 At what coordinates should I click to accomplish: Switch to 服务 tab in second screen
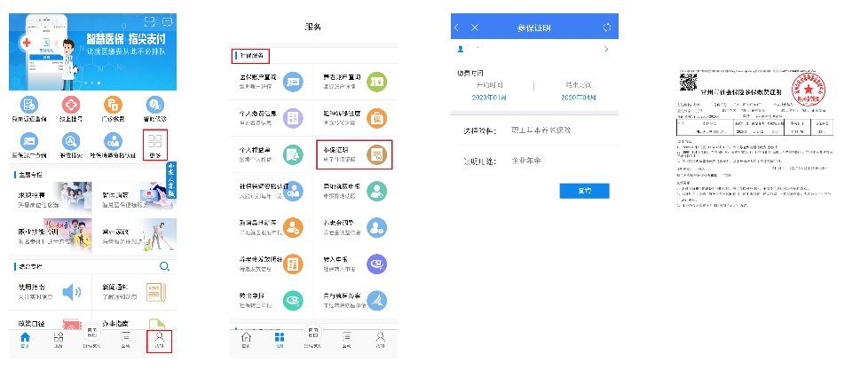(x=279, y=340)
